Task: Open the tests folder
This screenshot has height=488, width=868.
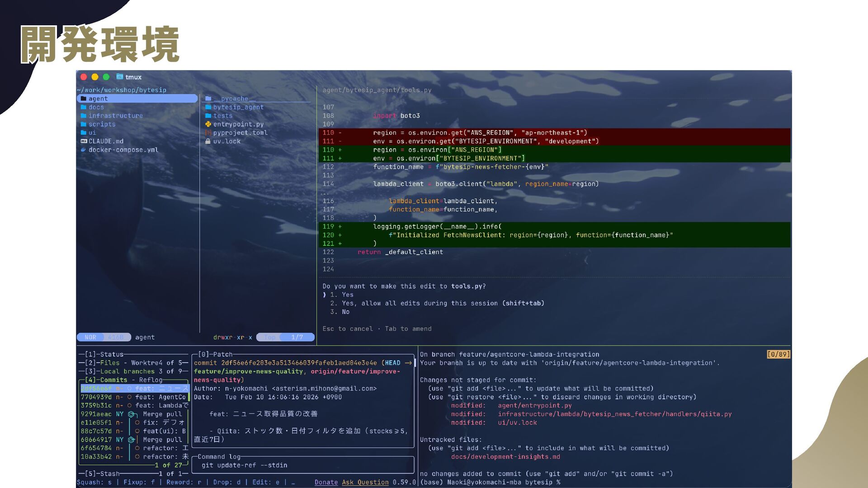Action: [222, 116]
